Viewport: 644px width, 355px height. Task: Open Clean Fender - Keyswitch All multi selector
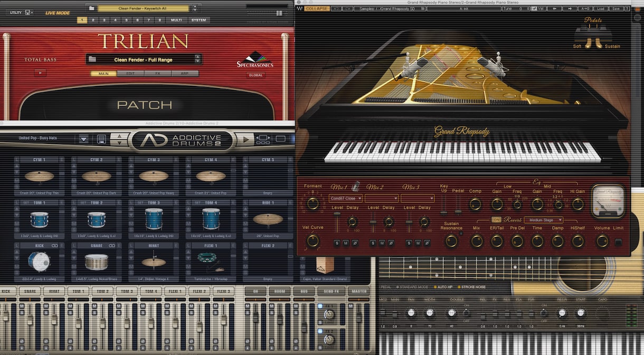tap(144, 8)
